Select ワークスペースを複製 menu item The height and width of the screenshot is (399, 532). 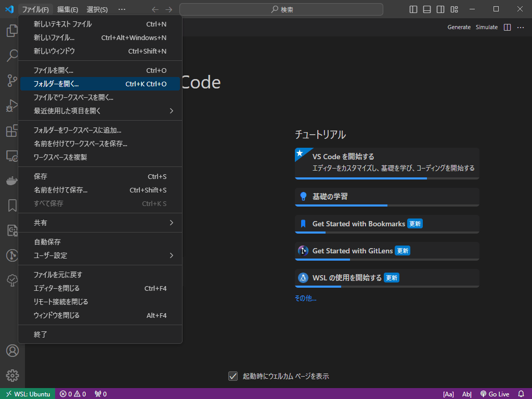[100, 157]
